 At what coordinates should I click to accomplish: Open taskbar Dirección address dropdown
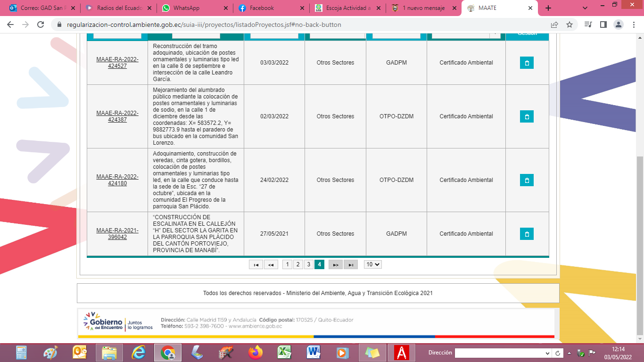(x=547, y=353)
